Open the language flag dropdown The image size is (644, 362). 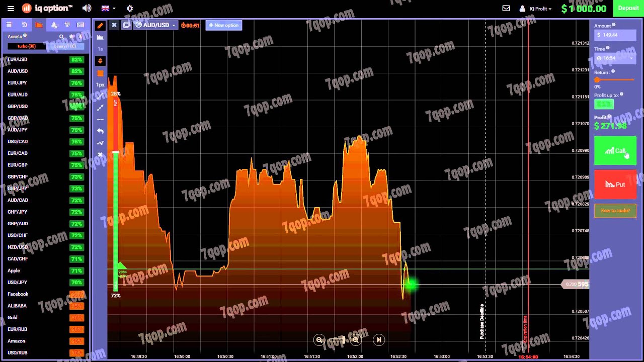[x=108, y=8]
